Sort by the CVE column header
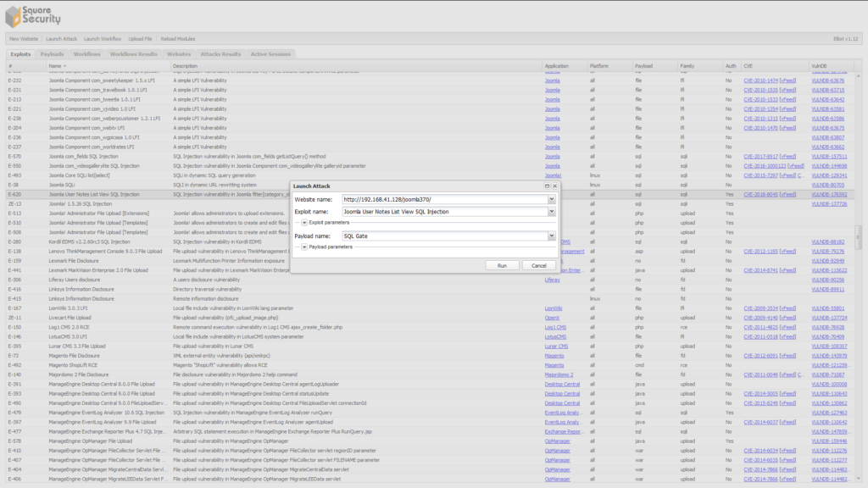The height and width of the screenshot is (488, 868). [x=775, y=66]
